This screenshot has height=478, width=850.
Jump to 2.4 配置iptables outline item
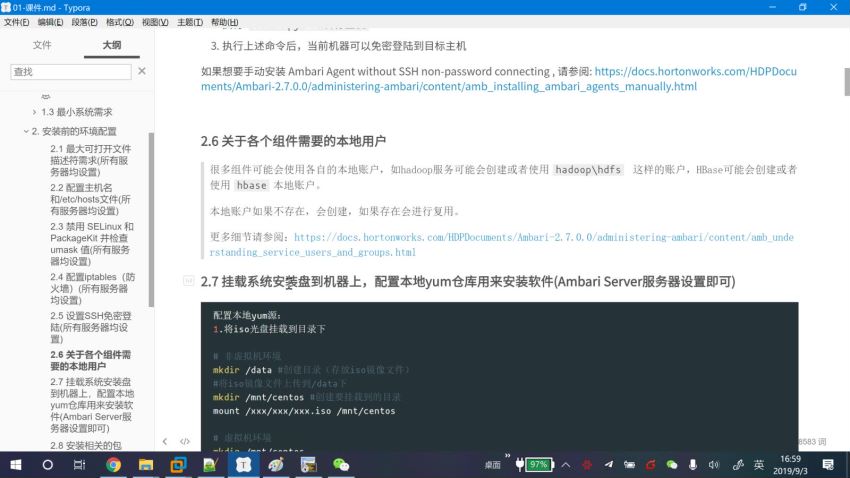click(92, 288)
